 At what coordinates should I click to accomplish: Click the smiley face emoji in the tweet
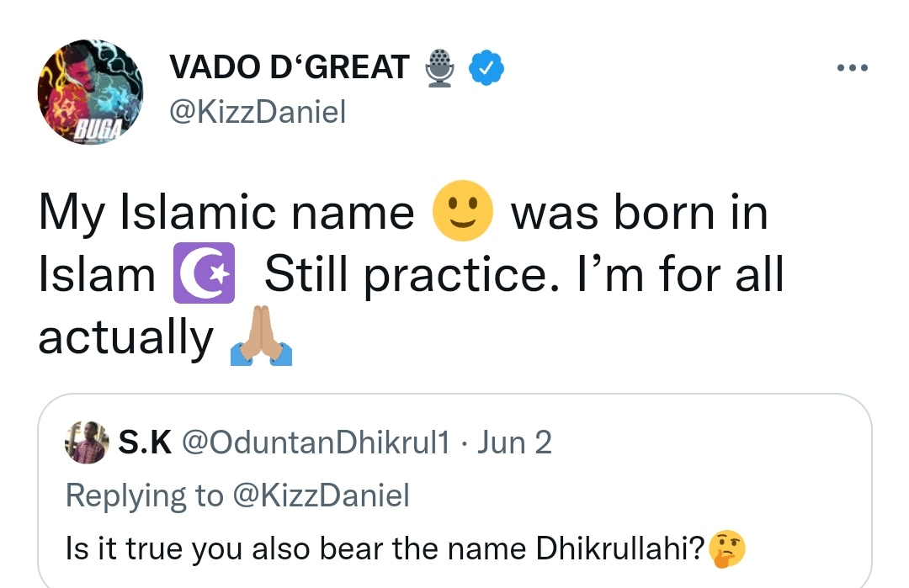pyautogui.click(x=462, y=210)
